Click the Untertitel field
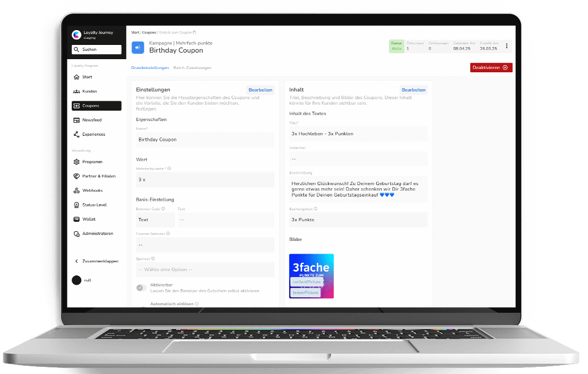588x374 pixels. point(358,159)
